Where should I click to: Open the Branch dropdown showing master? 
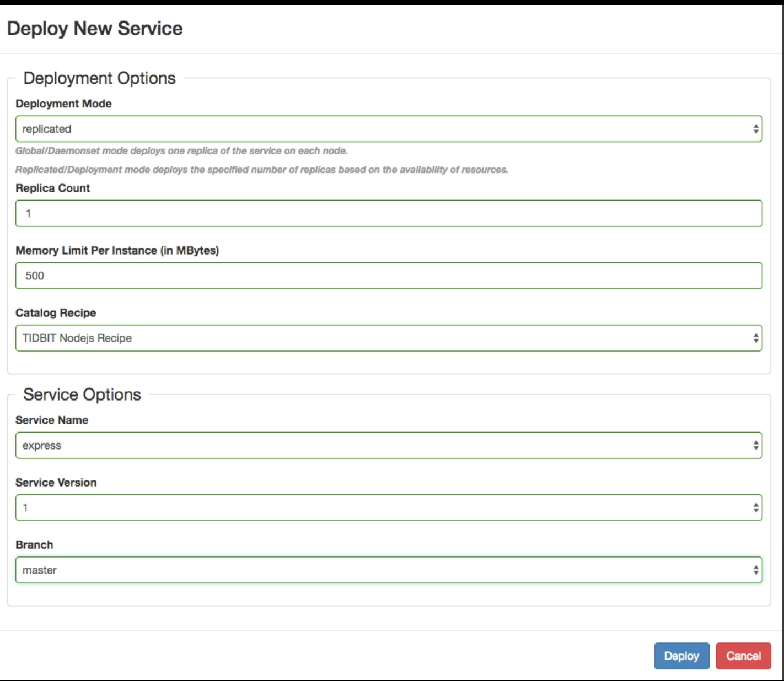[x=389, y=570]
